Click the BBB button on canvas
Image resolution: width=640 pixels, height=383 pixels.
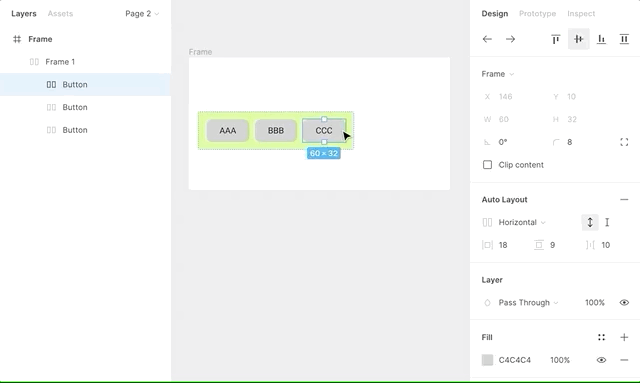coord(276,131)
